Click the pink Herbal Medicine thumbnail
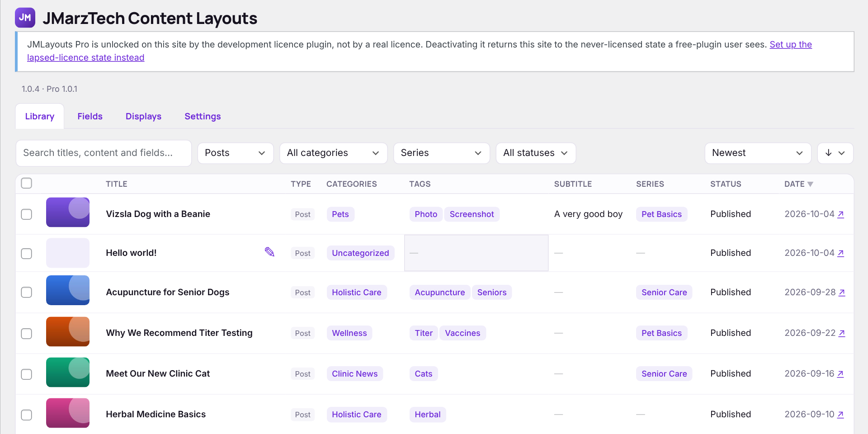 [x=68, y=413]
